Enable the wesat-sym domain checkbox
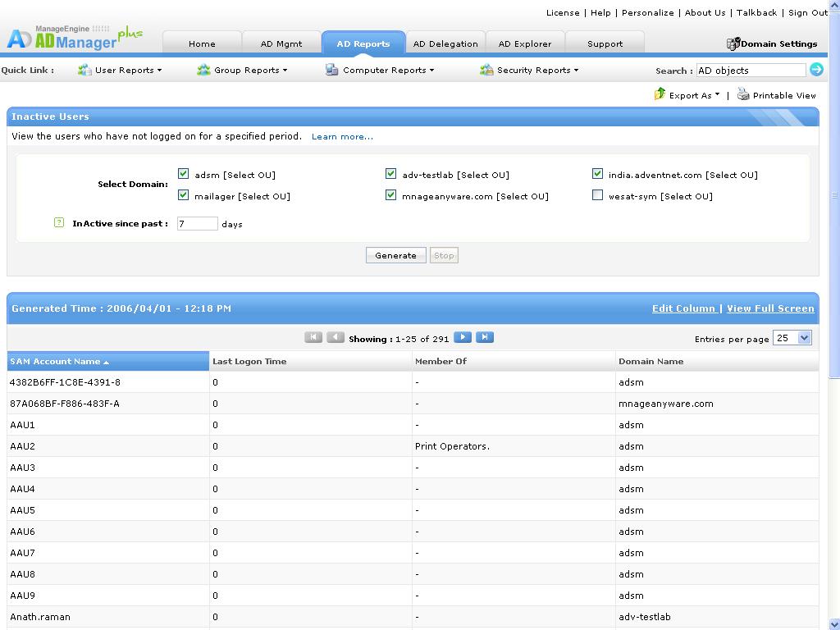The height and width of the screenshot is (630, 840). [x=597, y=195]
